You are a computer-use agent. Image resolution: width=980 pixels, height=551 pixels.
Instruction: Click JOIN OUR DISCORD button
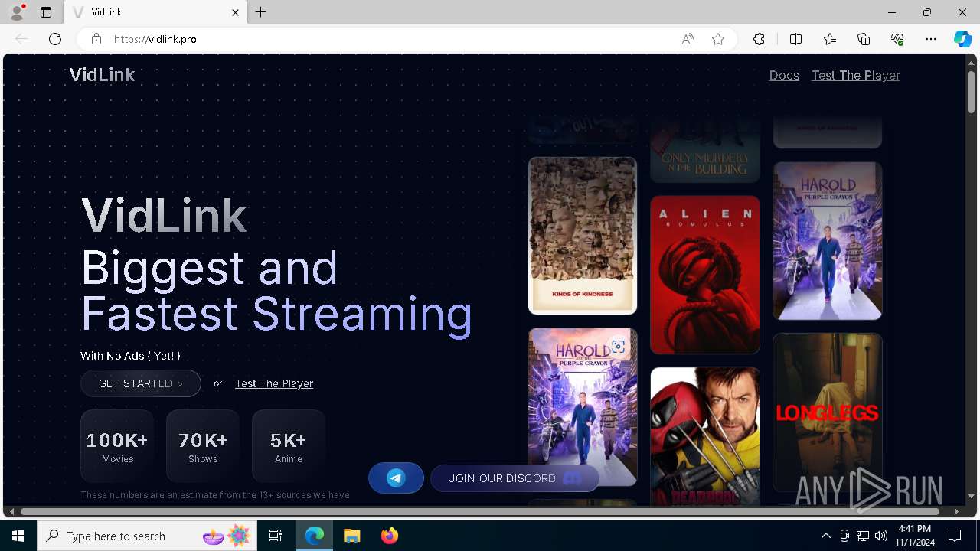click(x=514, y=478)
